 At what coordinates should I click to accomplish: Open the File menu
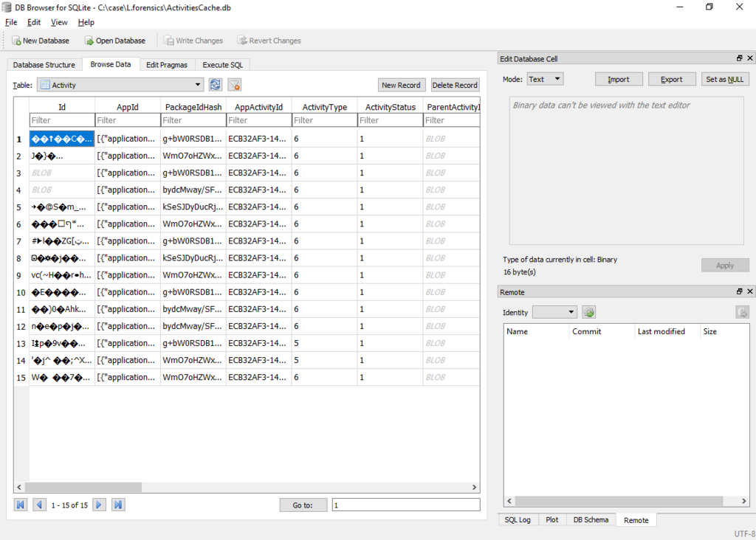click(x=11, y=22)
